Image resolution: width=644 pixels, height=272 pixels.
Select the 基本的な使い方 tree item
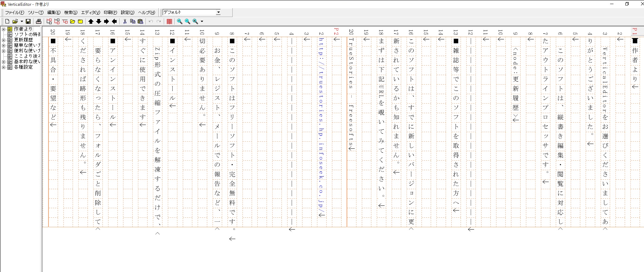(x=27, y=62)
